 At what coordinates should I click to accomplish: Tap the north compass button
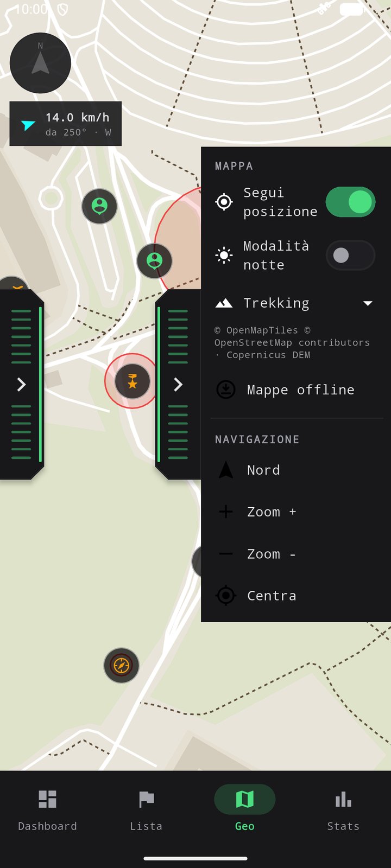coord(40,63)
